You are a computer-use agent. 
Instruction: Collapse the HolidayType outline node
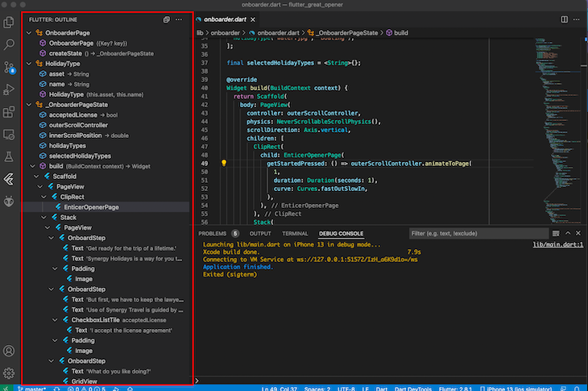pos(29,64)
